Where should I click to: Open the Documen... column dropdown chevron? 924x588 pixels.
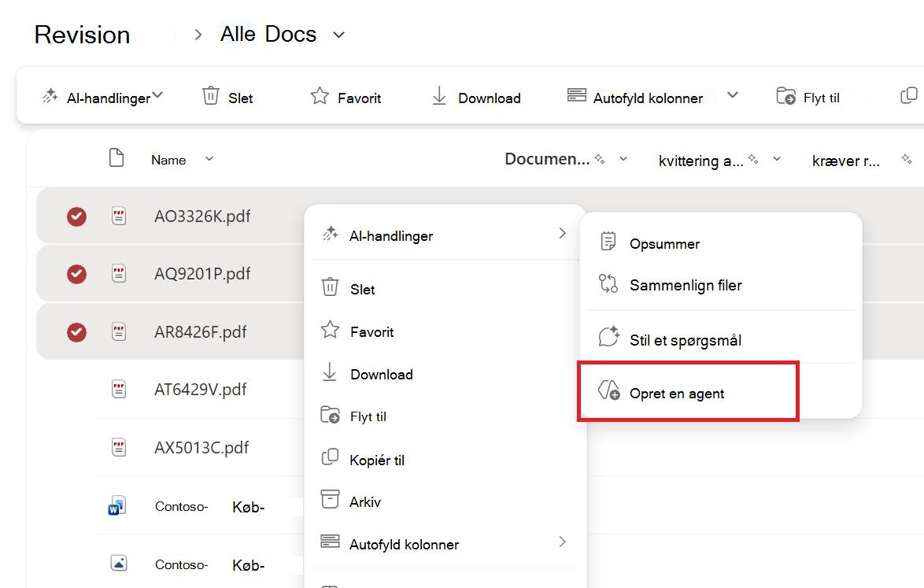(x=623, y=158)
